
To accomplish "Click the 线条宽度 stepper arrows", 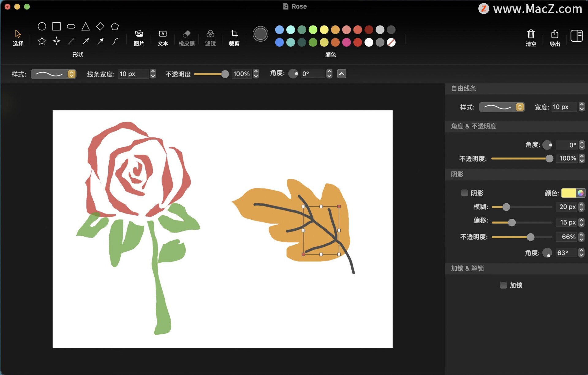I will click(x=153, y=74).
